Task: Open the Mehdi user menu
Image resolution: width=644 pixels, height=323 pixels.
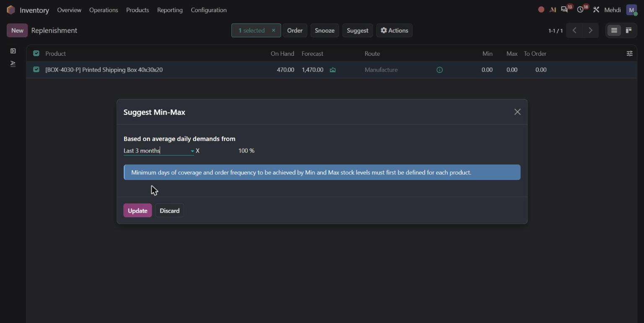Action: coord(612,10)
